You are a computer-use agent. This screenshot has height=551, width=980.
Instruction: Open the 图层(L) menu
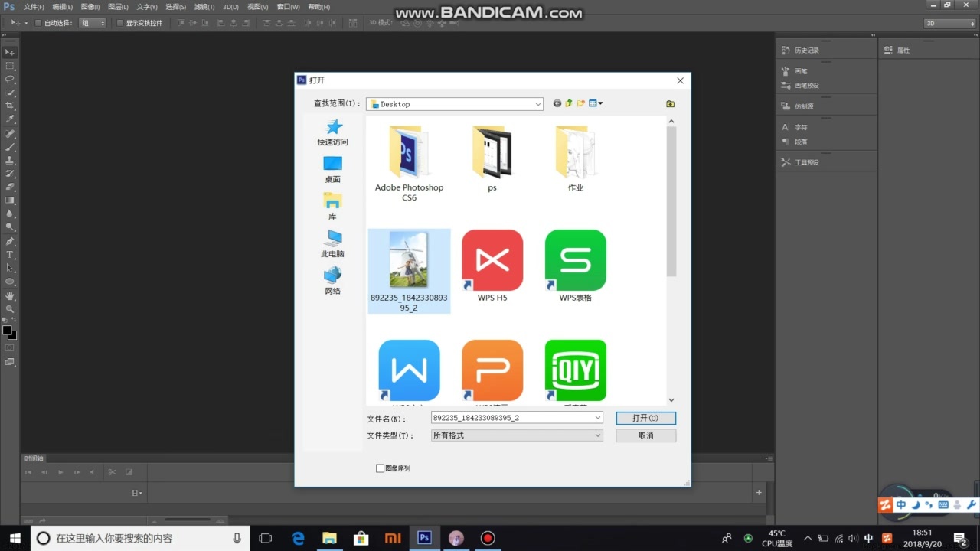(x=119, y=7)
